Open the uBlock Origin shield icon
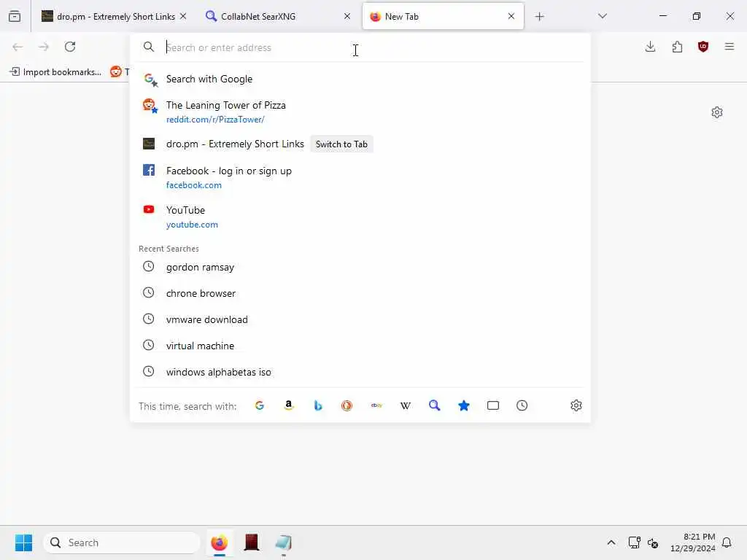747x560 pixels. pyautogui.click(x=703, y=47)
